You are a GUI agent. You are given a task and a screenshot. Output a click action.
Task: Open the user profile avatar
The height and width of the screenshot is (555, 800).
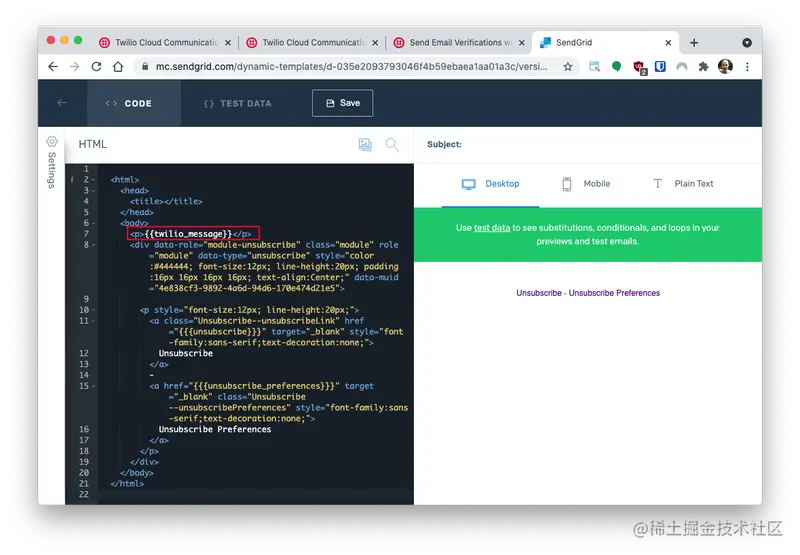coord(725,66)
